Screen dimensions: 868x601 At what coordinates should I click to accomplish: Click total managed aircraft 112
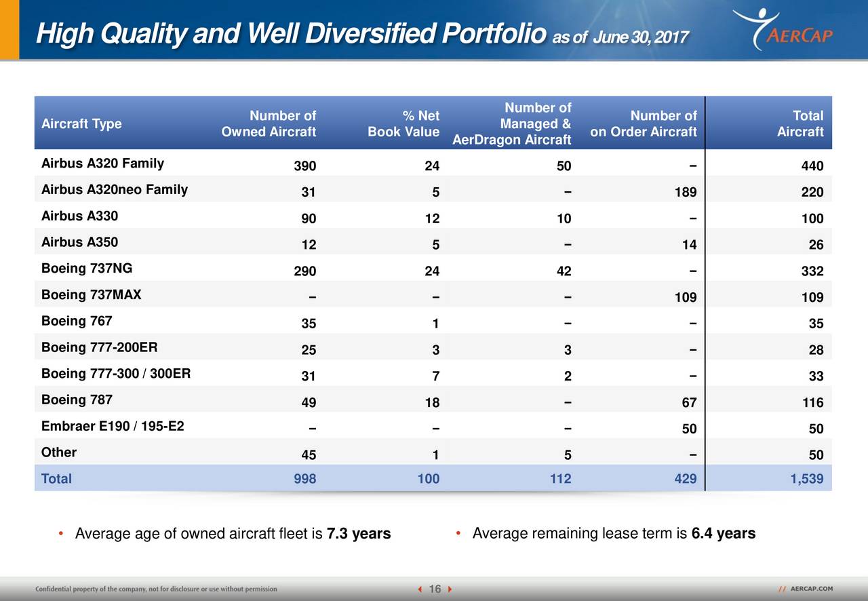tap(559, 479)
